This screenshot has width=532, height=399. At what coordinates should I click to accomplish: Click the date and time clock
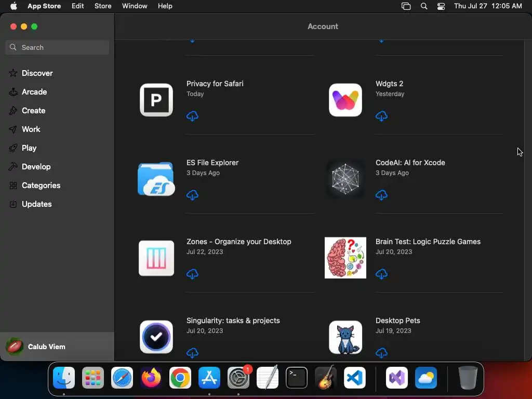pyautogui.click(x=488, y=6)
